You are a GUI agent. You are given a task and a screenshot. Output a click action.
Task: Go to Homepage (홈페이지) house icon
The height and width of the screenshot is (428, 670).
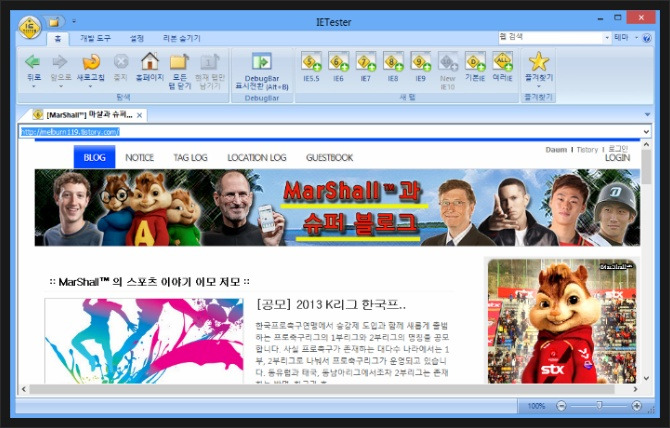150,62
